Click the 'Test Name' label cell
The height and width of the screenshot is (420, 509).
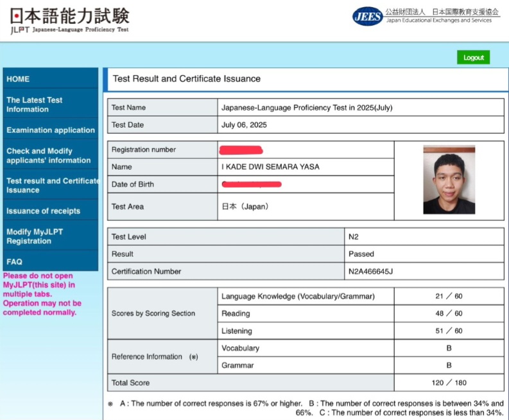point(162,107)
